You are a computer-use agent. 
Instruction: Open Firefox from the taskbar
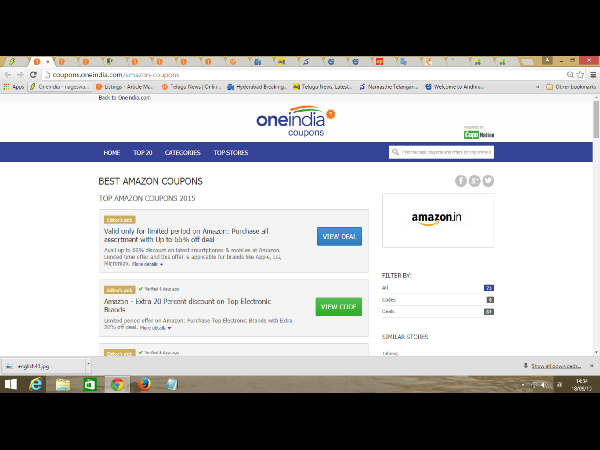click(143, 384)
